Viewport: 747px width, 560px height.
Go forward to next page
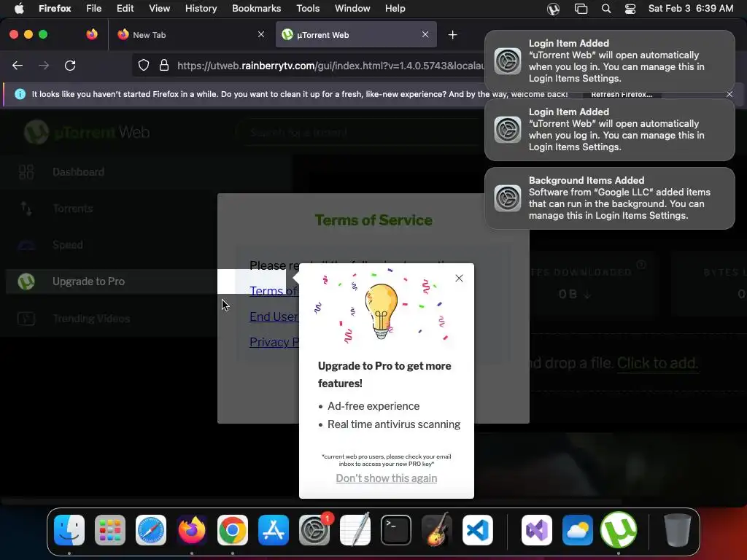44,66
